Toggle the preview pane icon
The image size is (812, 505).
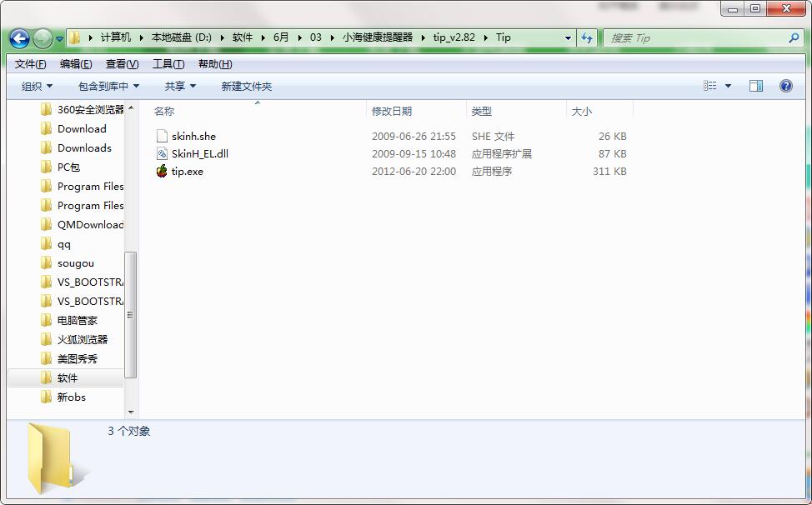755,86
